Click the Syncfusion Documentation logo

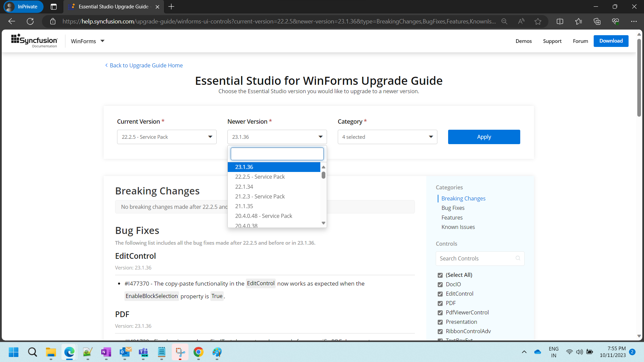click(35, 41)
